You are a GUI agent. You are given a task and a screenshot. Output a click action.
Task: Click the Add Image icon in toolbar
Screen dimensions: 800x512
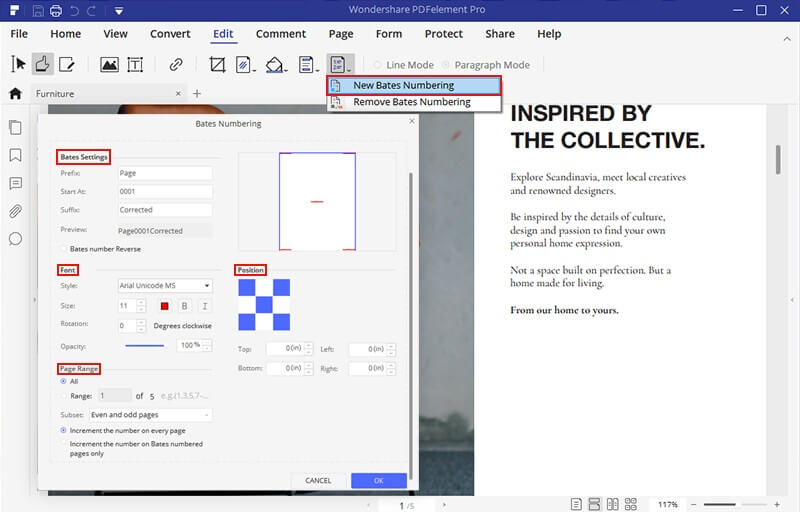click(x=109, y=65)
